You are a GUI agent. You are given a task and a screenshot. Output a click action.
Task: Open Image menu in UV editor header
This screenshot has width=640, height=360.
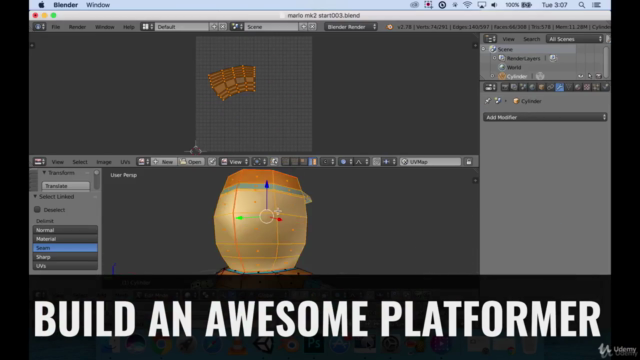[104, 162]
